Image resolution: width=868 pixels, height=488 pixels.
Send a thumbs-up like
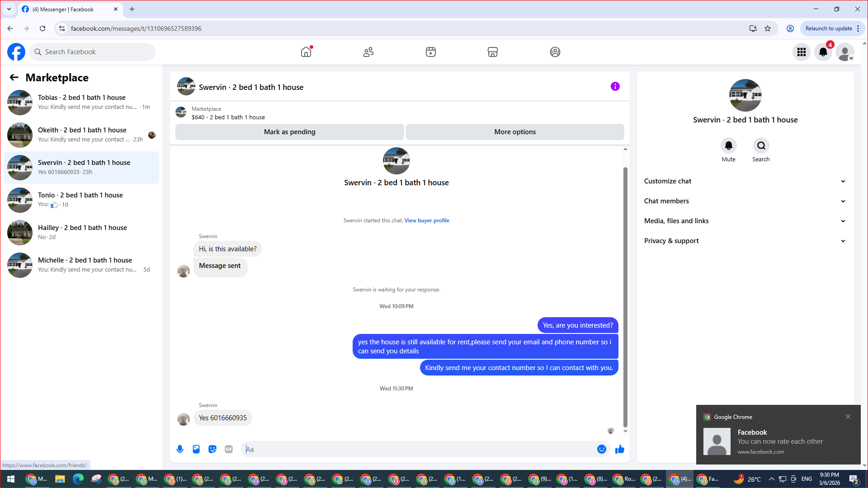point(620,449)
